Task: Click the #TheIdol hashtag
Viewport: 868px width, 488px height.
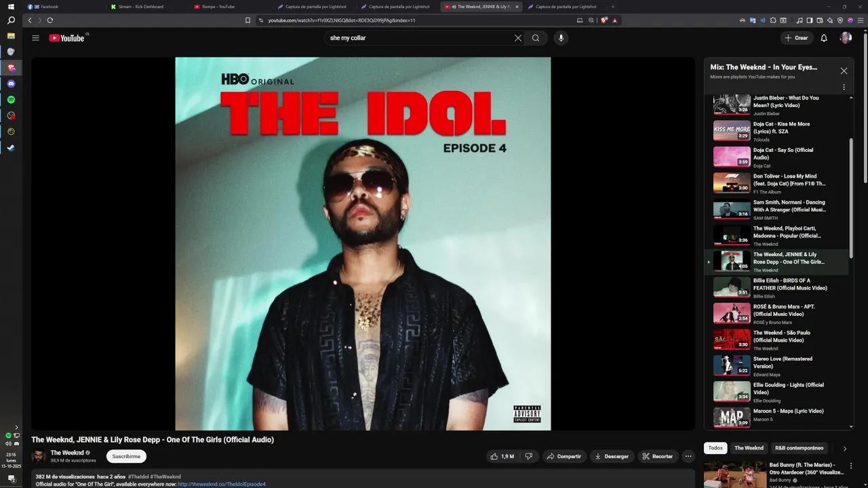Action: click(x=138, y=476)
